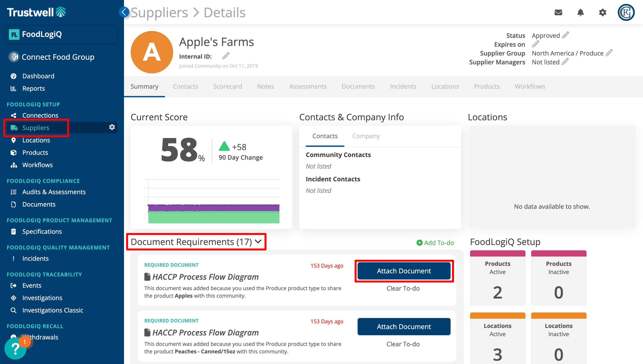This screenshot has width=643, height=364.
Task: Click the Specifications sheet icon
Action: click(14, 232)
